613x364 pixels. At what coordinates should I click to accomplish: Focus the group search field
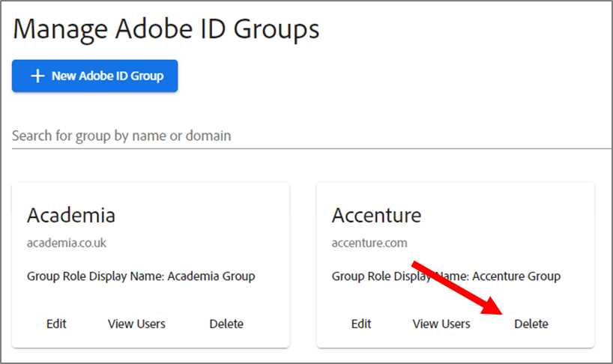[x=311, y=136]
